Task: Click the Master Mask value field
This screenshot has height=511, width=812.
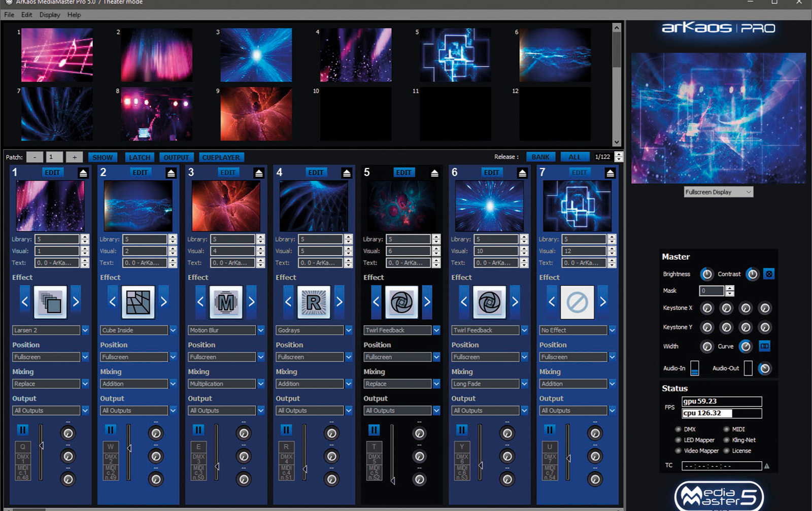Action: pos(712,291)
